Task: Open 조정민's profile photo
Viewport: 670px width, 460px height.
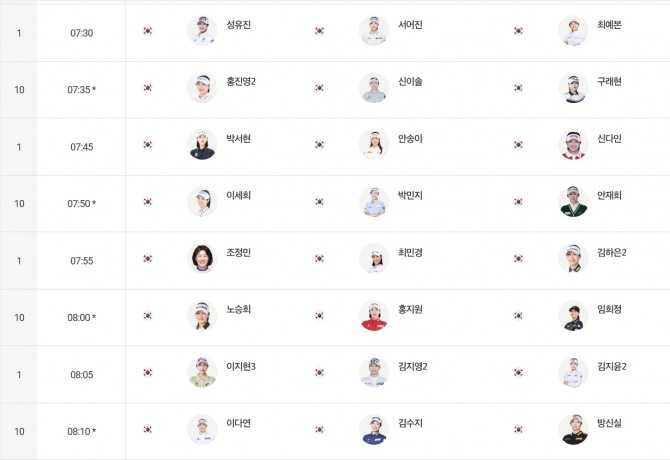Action: point(202,258)
